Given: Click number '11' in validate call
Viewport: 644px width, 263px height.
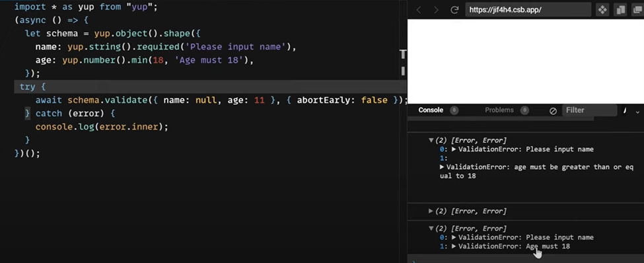Looking at the screenshot, I should (x=259, y=100).
